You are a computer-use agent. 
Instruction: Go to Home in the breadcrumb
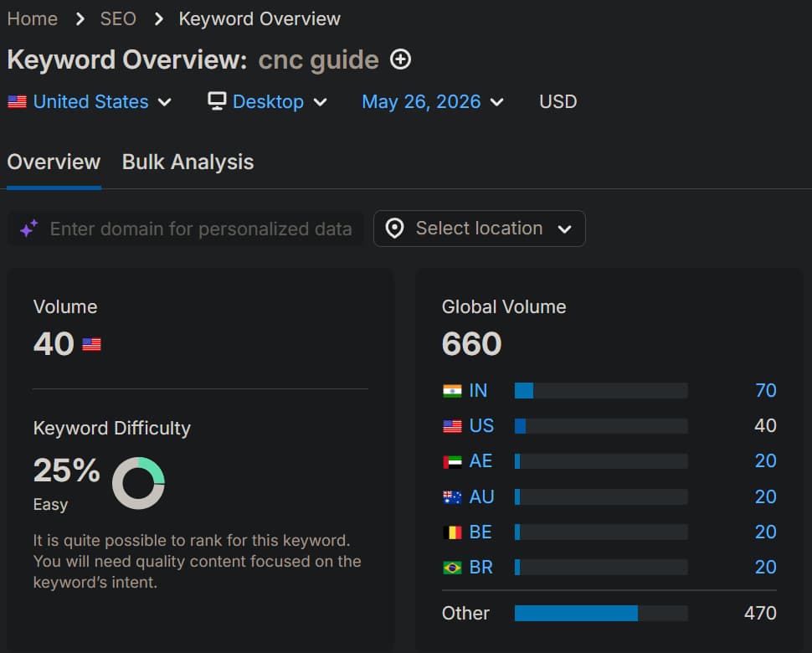pos(32,19)
